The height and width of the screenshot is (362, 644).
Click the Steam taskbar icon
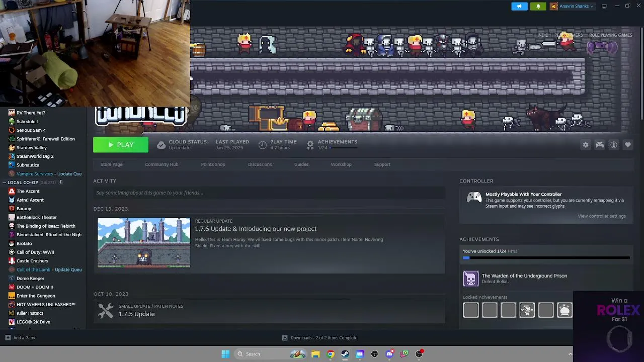[x=345, y=354]
